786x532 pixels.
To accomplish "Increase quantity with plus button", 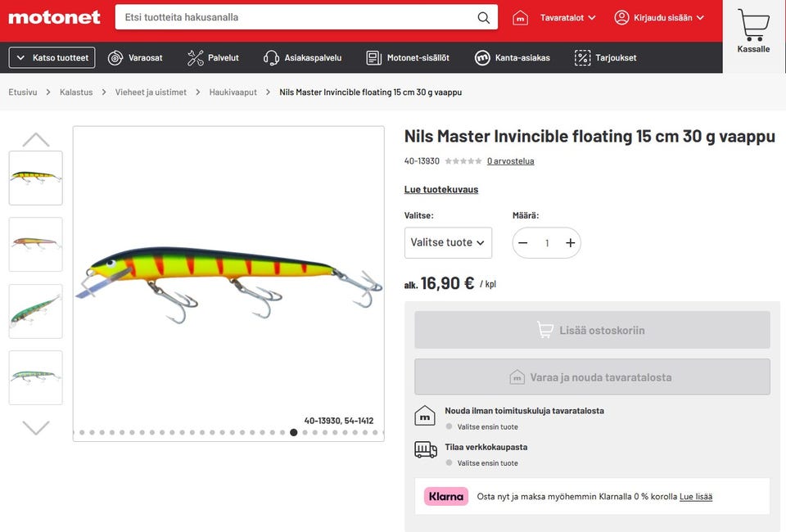I will [x=570, y=243].
